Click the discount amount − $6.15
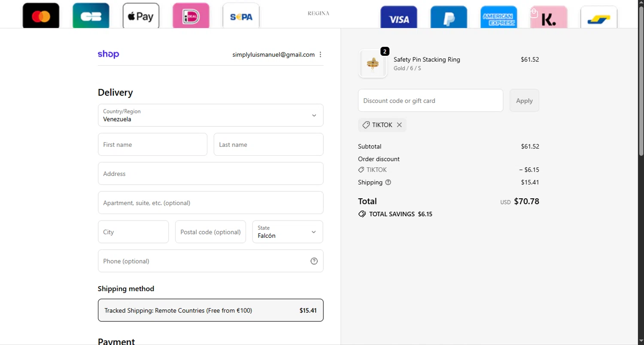This screenshot has width=644, height=345. coord(529,169)
